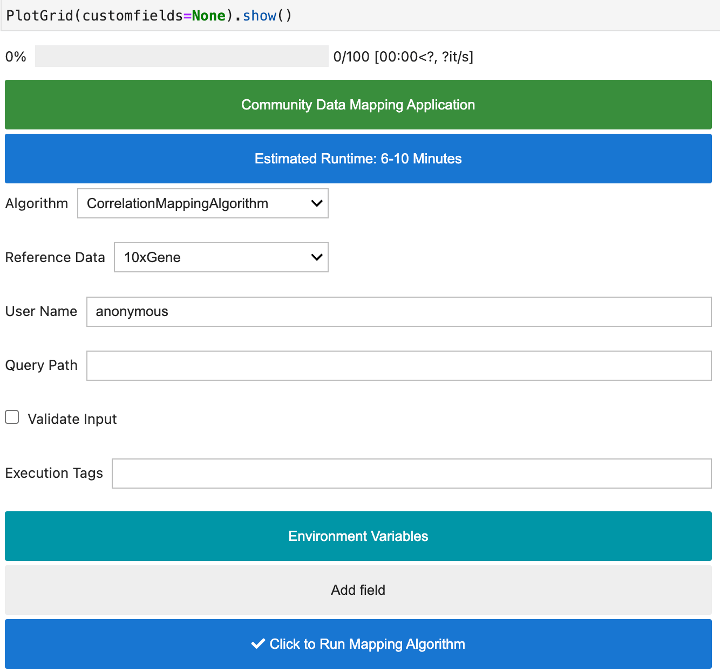Focus the Query Path text field
720x672 pixels.
(x=399, y=366)
